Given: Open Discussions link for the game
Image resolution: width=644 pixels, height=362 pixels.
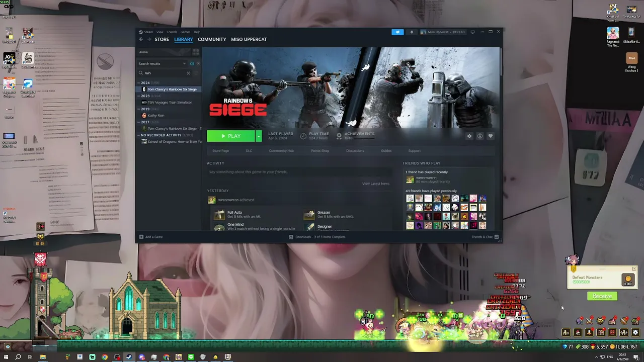Looking at the screenshot, I should click(x=355, y=151).
